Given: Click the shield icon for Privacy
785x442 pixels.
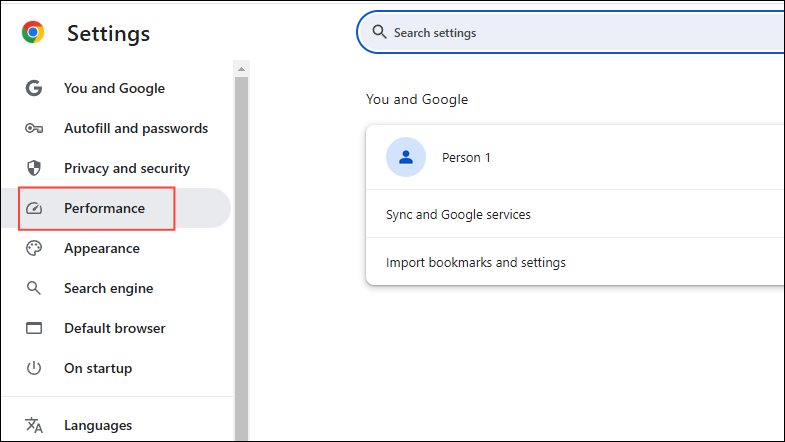Looking at the screenshot, I should click(34, 168).
